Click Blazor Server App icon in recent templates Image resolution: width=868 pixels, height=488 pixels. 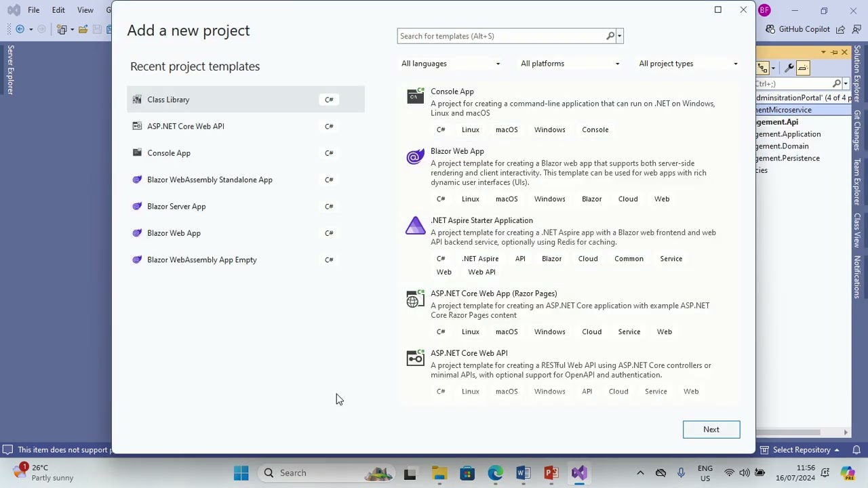(137, 206)
